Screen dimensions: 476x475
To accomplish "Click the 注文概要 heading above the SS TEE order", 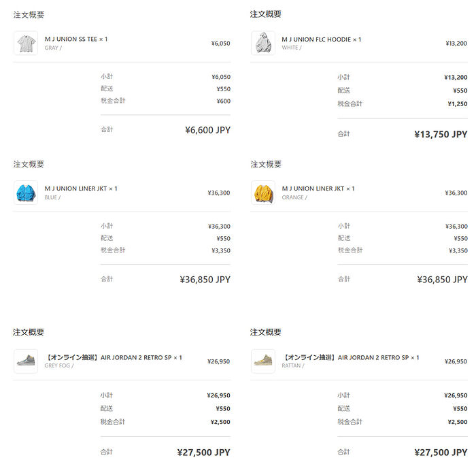I will (x=29, y=14).
